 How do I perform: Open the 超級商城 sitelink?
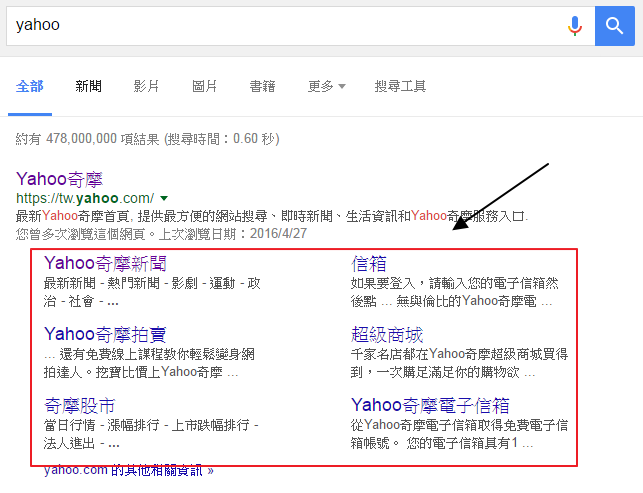click(x=387, y=334)
